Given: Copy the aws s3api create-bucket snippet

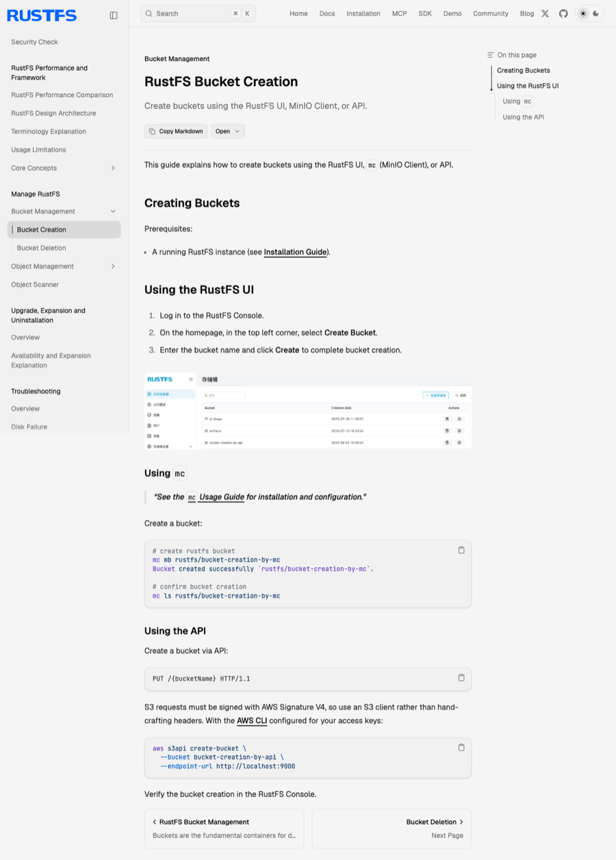Looking at the screenshot, I should point(461,747).
